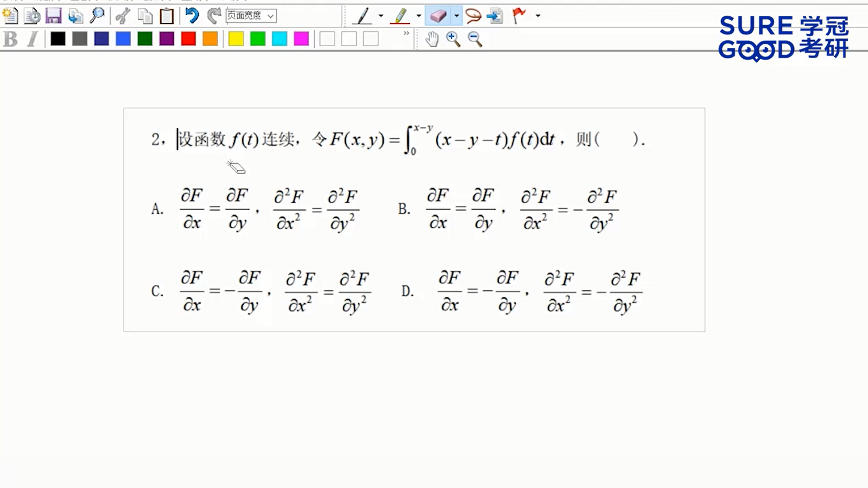Select the pink Eraser tool
Image resolution: width=868 pixels, height=488 pixels.
pos(438,16)
